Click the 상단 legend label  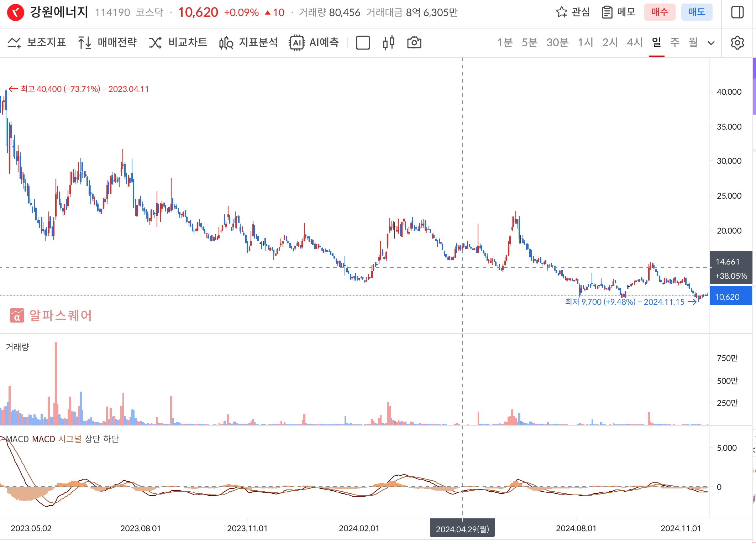point(93,439)
